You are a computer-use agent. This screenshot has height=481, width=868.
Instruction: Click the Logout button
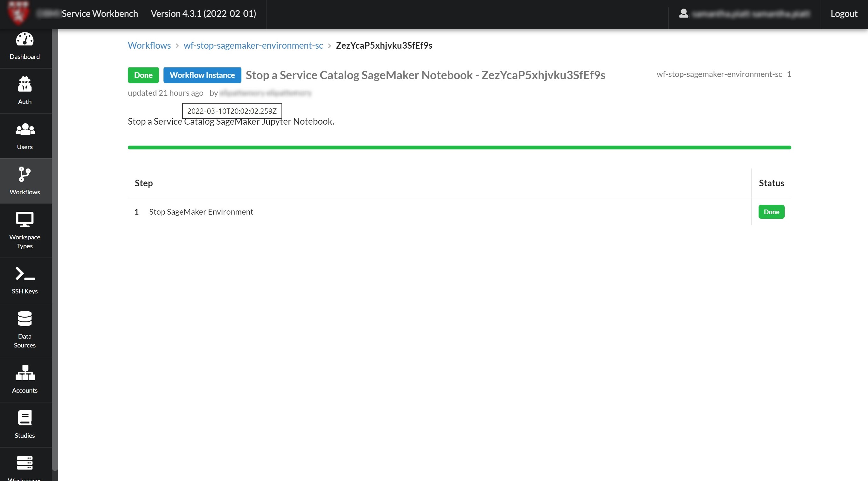pos(844,13)
